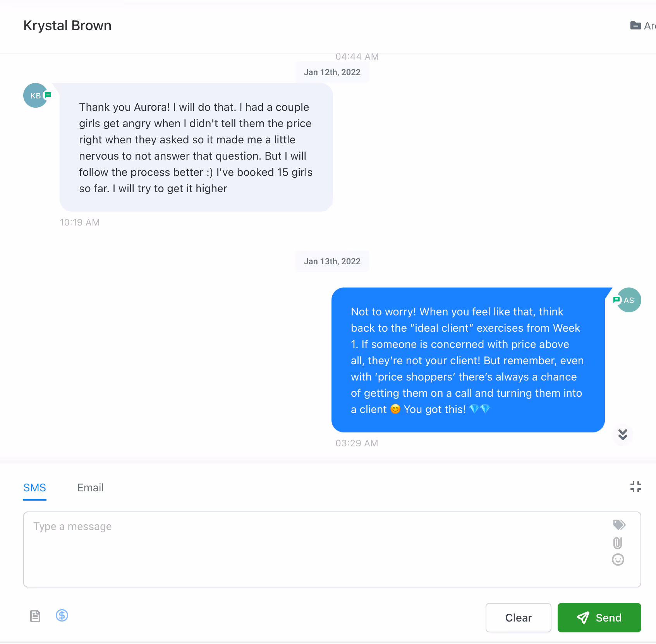This screenshot has width=656, height=644.
Task: Click the Clear button
Action: (519, 618)
